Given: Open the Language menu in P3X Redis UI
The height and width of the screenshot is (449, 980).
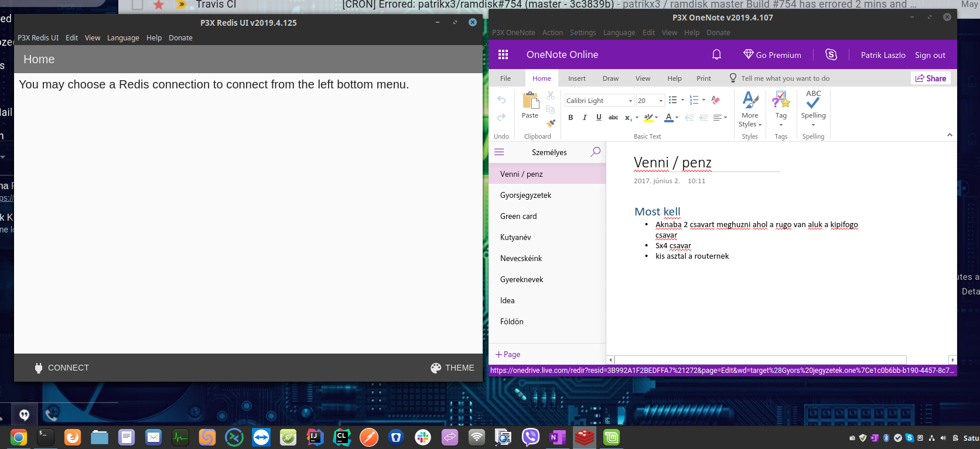Looking at the screenshot, I should click(x=123, y=38).
